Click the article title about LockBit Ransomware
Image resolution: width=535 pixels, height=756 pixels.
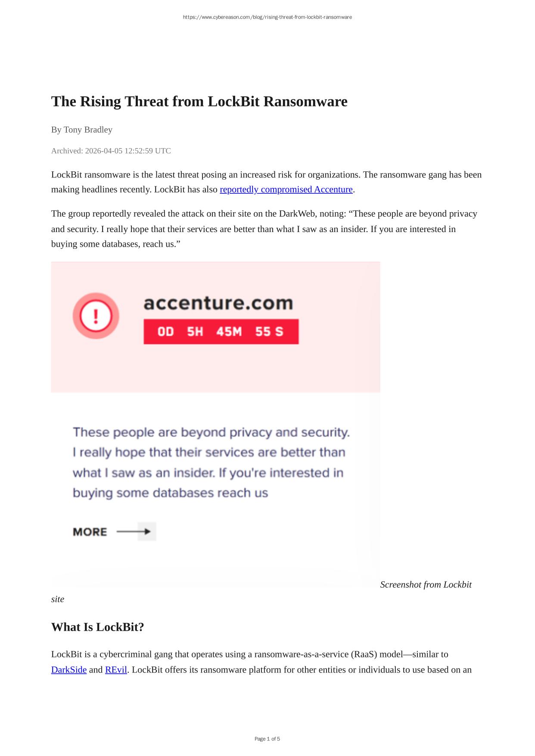[x=199, y=102]
